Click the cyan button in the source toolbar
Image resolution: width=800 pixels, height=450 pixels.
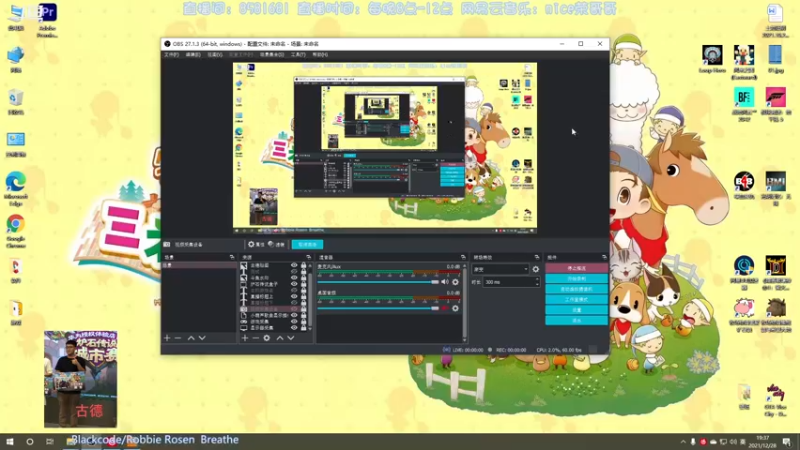point(307,244)
